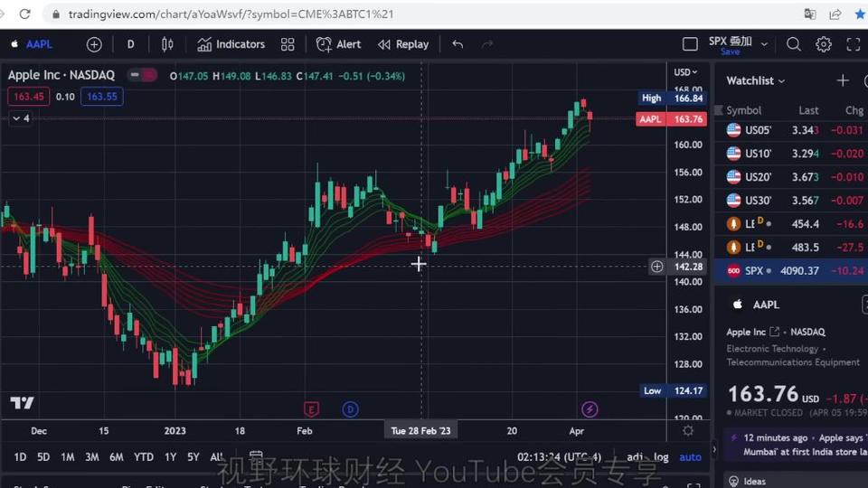Select the 1M date range

point(68,457)
